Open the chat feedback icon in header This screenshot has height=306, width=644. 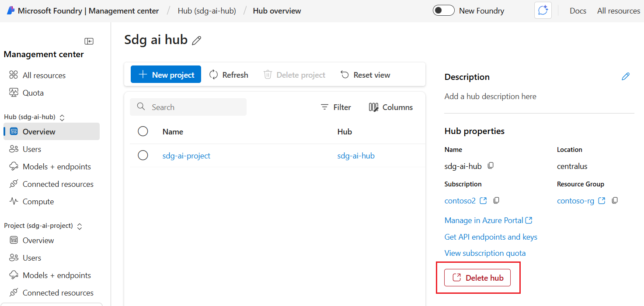[543, 10]
